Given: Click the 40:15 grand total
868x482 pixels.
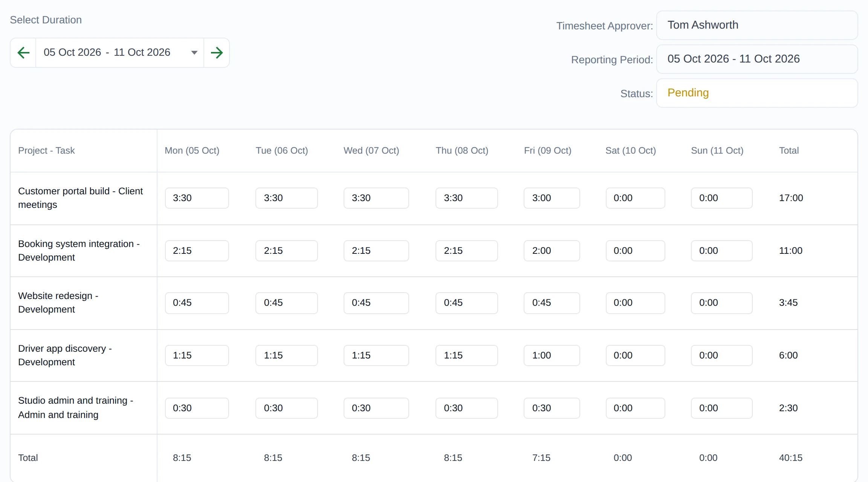Looking at the screenshot, I should tap(791, 458).
